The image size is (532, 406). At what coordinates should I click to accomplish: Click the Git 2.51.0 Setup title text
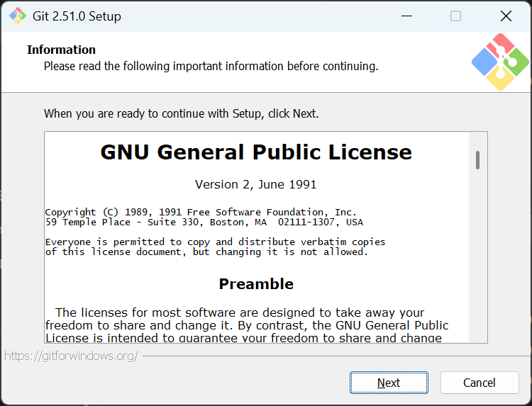click(x=77, y=16)
